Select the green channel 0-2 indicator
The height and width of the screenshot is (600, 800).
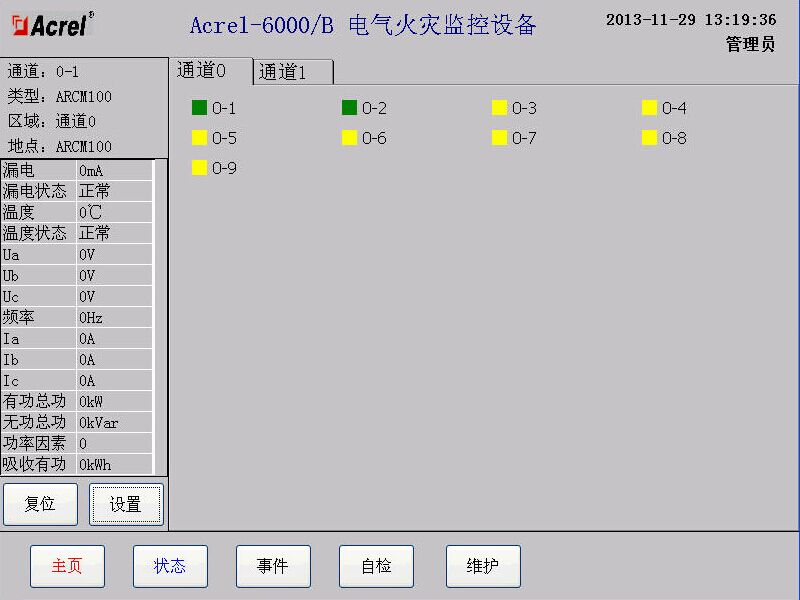(x=349, y=108)
